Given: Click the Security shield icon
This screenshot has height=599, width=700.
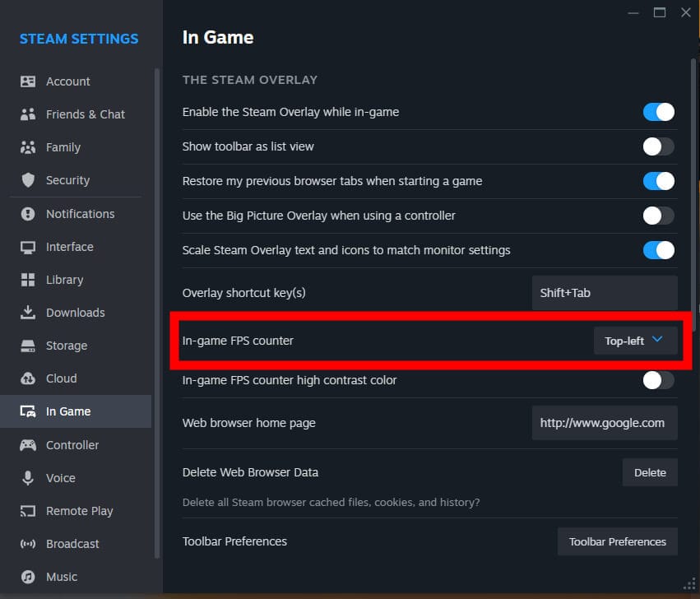Looking at the screenshot, I should [x=28, y=180].
